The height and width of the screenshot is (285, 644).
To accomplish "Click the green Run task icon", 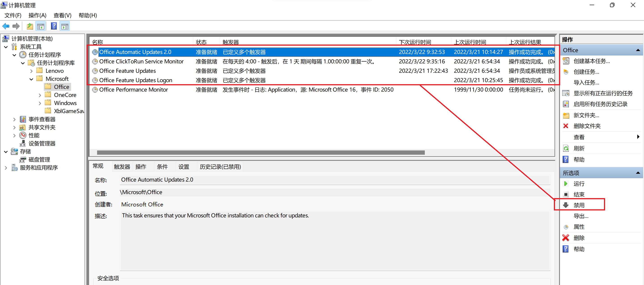I will point(566,184).
